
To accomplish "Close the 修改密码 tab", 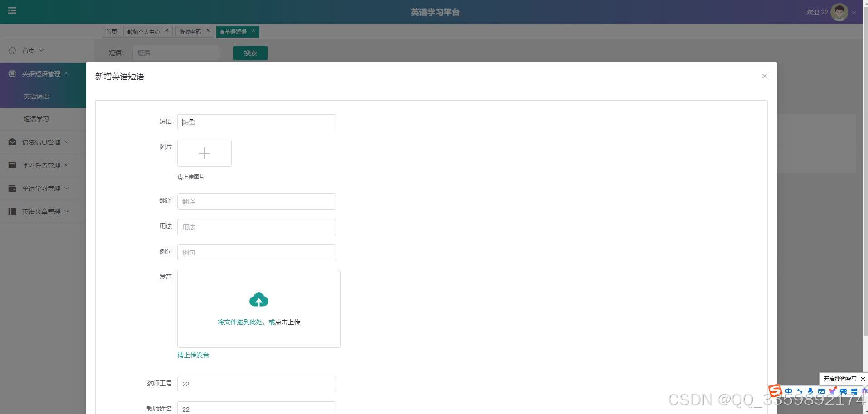I will tap(208, 31).
